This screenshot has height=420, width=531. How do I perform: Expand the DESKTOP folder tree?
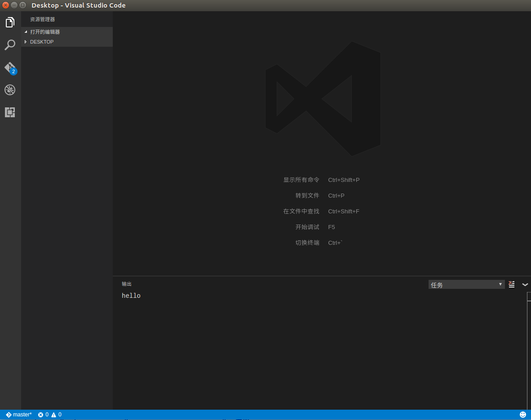point(67,42)
